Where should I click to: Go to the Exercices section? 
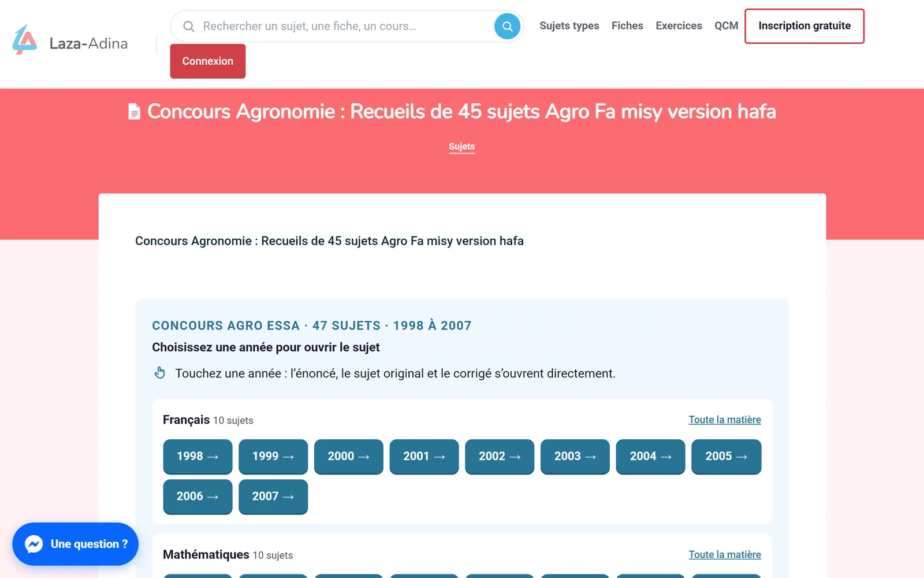click(679, 25)
